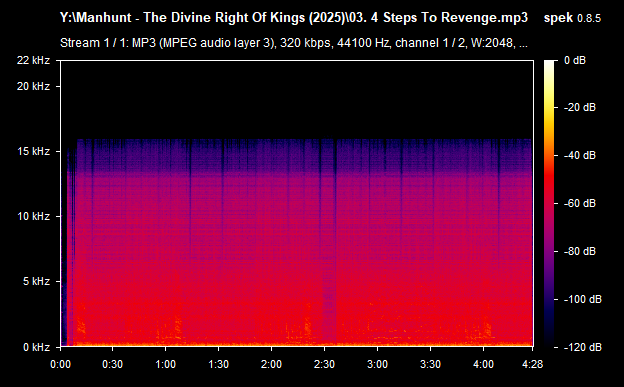Click the Stream 1 / 1 MP3 info line

tap(294, 43)
